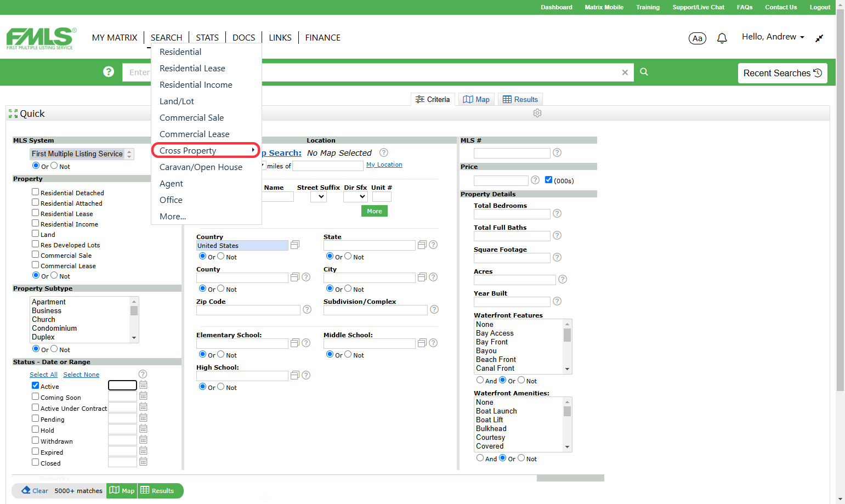Image resolution: width=845 pixels, height=504 pixels.
Task: Uncheck the Active status checkbox
Action: [x=35, y=386]
